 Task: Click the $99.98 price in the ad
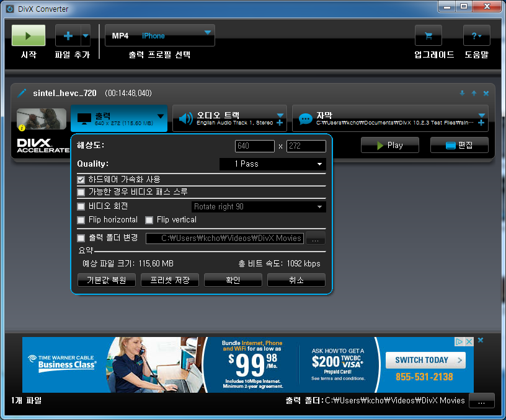[252, 365]
